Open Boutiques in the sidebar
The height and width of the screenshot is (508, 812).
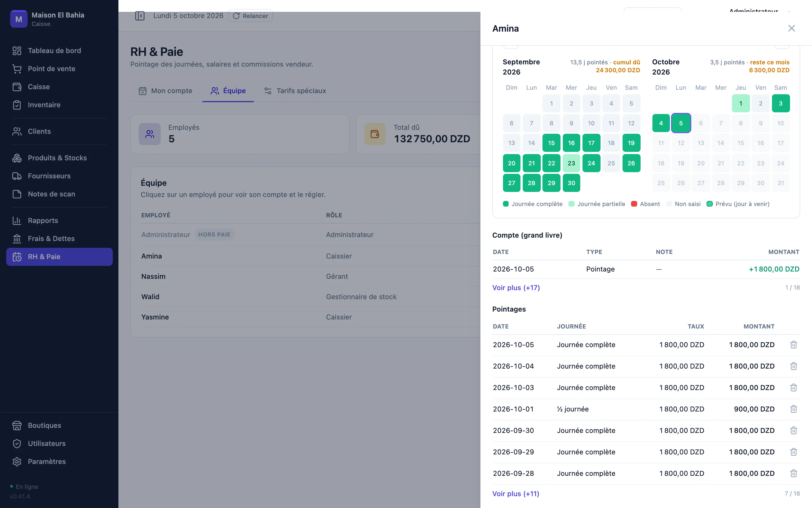(x=59, y=426)
